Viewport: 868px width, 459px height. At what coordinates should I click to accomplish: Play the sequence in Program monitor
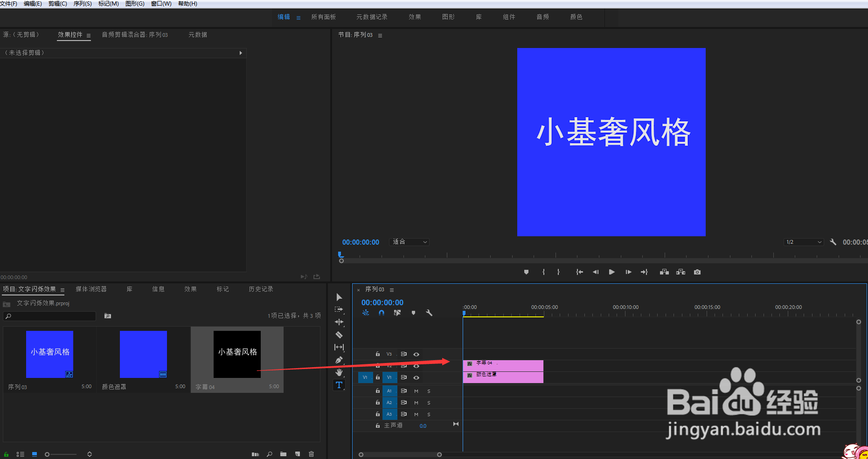[x=612, y=272]
